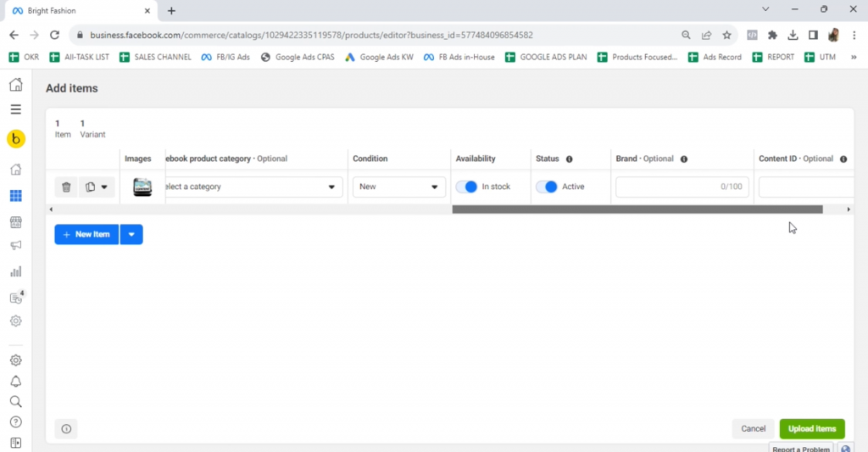The width and height of the screenshot is (868, 452).
Task: Click the horizontal table scrollbar
Action: click(637, 209)
